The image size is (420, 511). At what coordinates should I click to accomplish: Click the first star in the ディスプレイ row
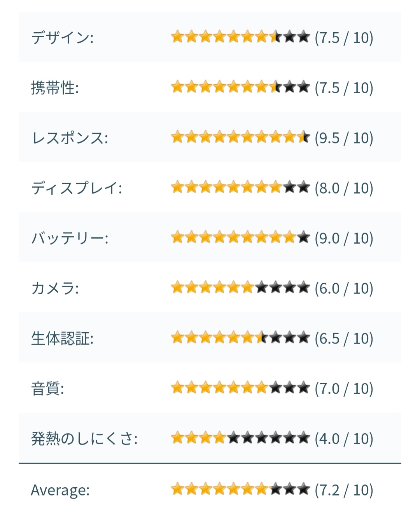point(177,188)
